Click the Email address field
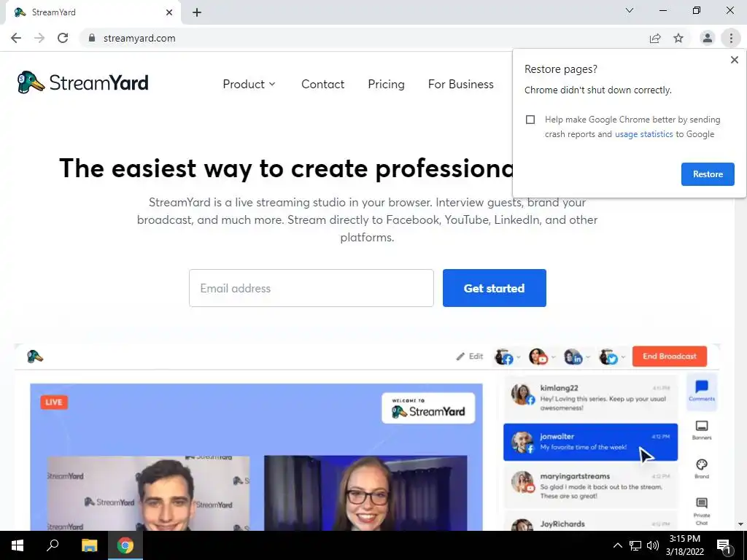747x560 pixels. 311,288
